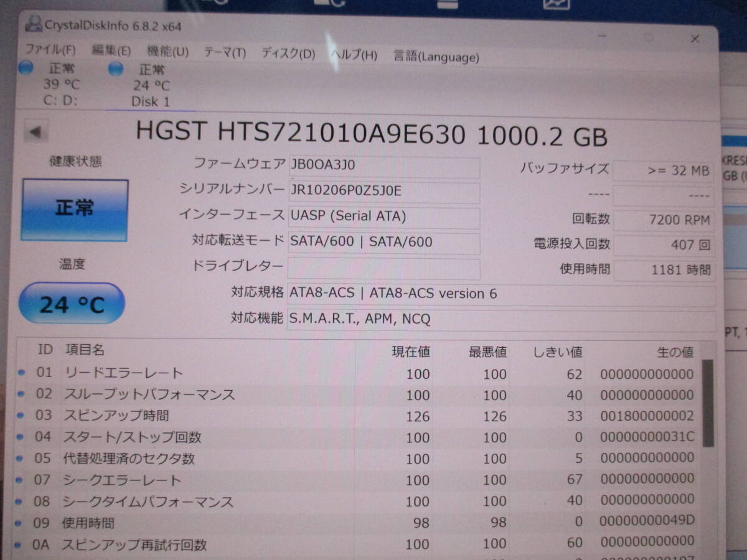Viewport: 747px width, 560px height.
Task: Click the firmware field JB0OA3J0
Action: 383,167
